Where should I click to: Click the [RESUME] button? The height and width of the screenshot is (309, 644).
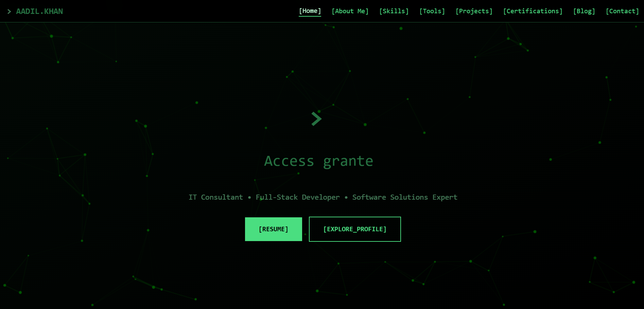(273, 229)
